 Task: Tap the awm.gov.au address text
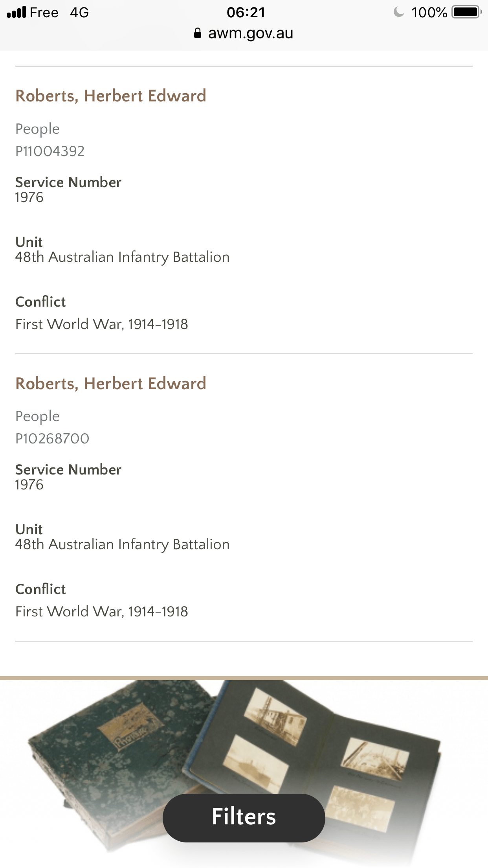250,33
